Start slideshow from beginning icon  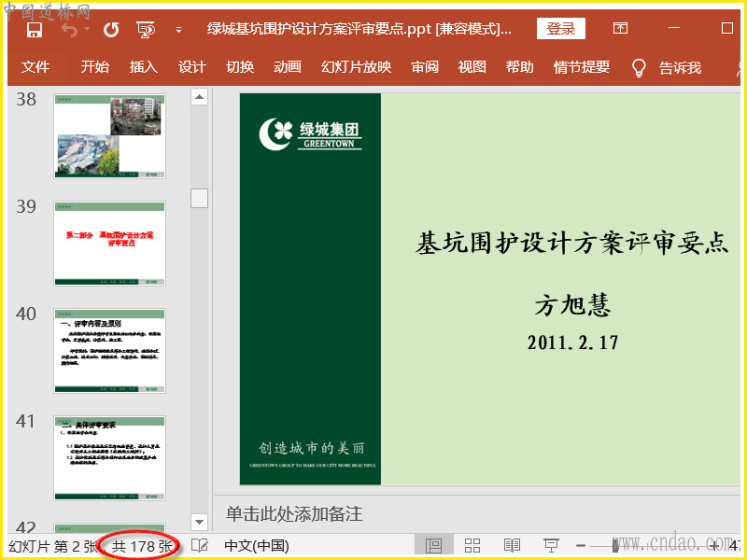[146, 30]
